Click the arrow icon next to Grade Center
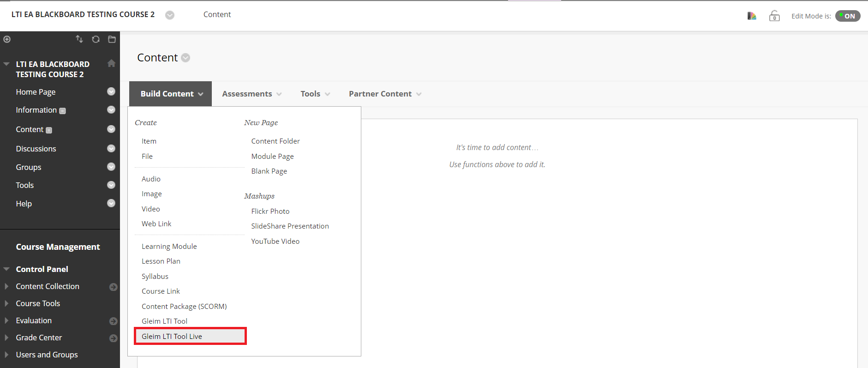Screen dimensions: 868x368 pyautogui.click(x=113, y=338)
